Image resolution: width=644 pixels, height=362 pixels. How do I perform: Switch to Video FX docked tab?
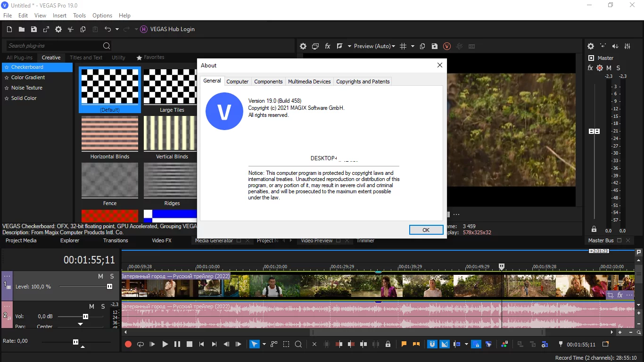pos(162,240)
